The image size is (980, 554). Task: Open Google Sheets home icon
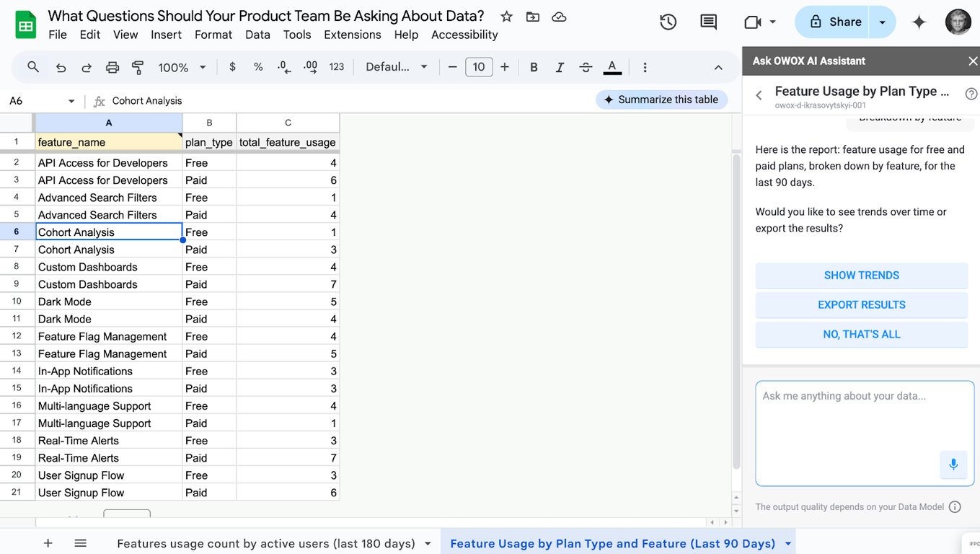pos(26,25)
